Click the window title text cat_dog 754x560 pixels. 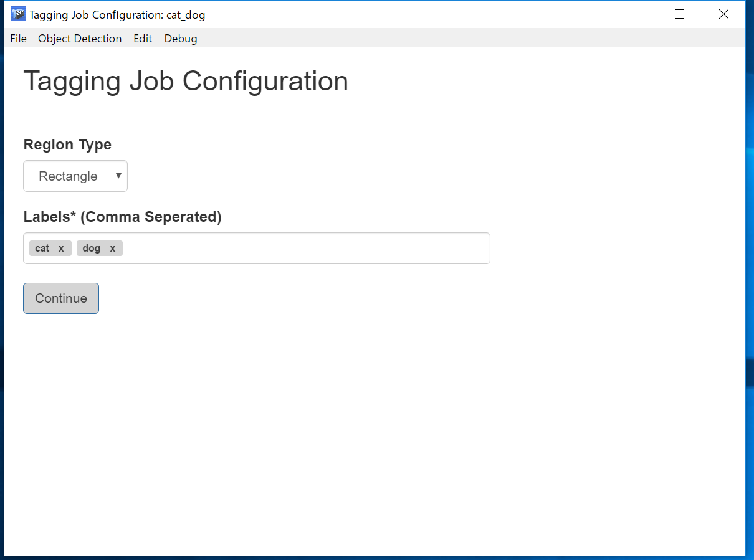(x=186, y=15)
